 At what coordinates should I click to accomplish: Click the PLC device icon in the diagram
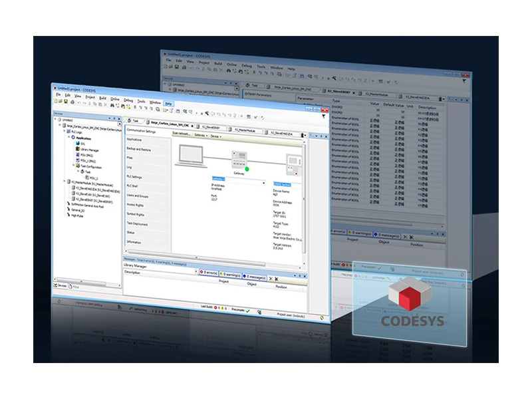tap(294, 165)
